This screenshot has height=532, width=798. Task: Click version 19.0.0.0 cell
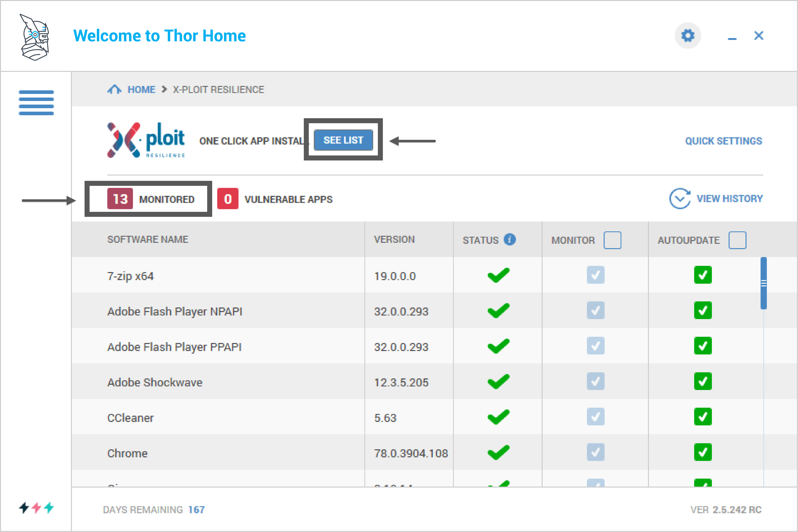(395, 276)
